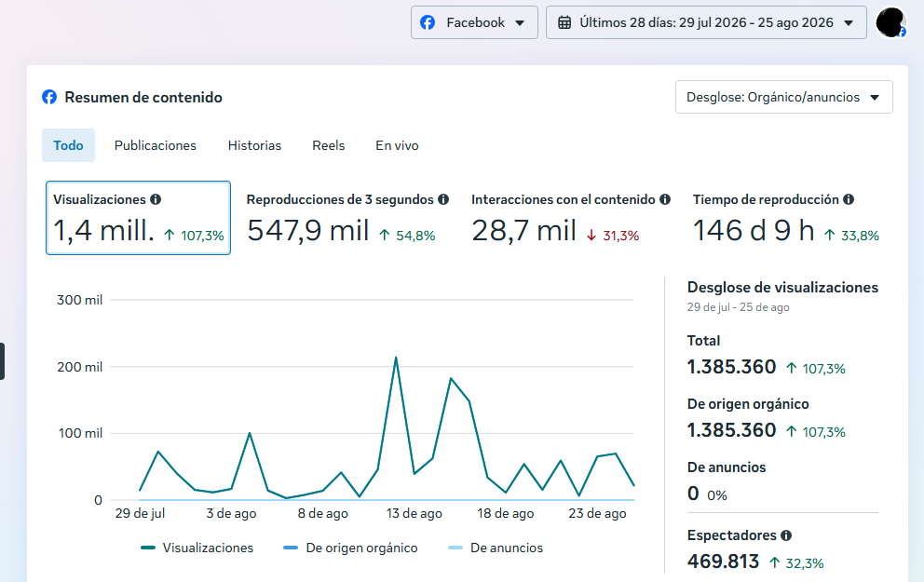Open the En vivo tab
This screenshot has height=582, width=924.
[x=397, y=145]
